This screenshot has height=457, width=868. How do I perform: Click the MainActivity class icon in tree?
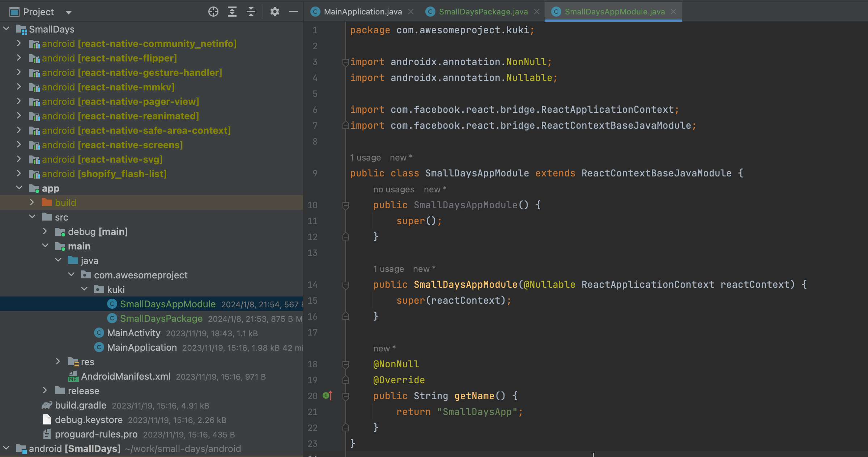99,333
